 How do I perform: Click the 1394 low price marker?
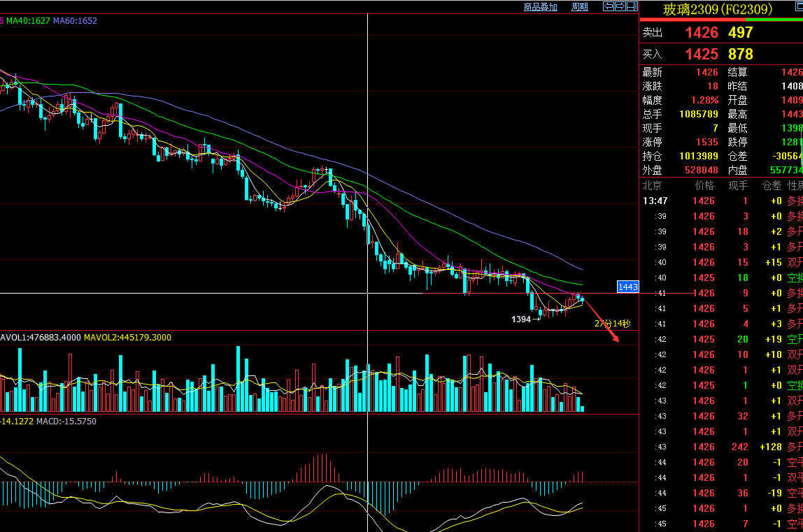point(521,319)
